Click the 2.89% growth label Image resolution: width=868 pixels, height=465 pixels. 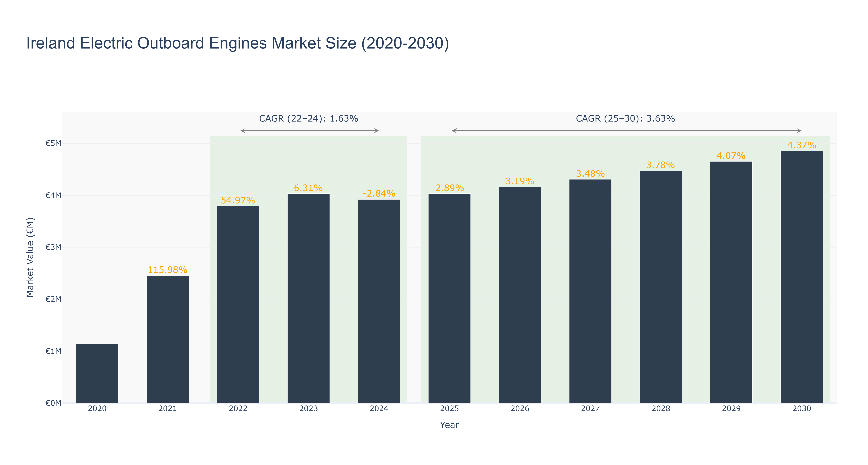click(x=449, y=188)
